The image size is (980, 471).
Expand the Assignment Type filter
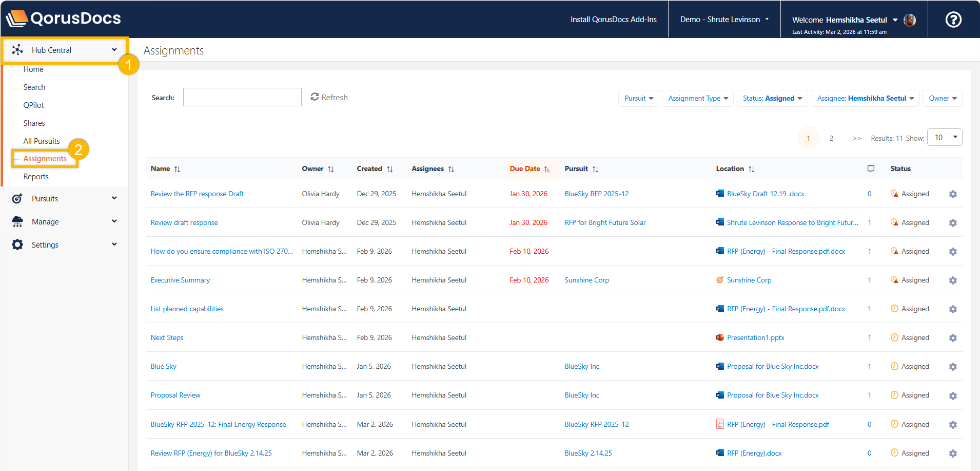click(697, 99)
